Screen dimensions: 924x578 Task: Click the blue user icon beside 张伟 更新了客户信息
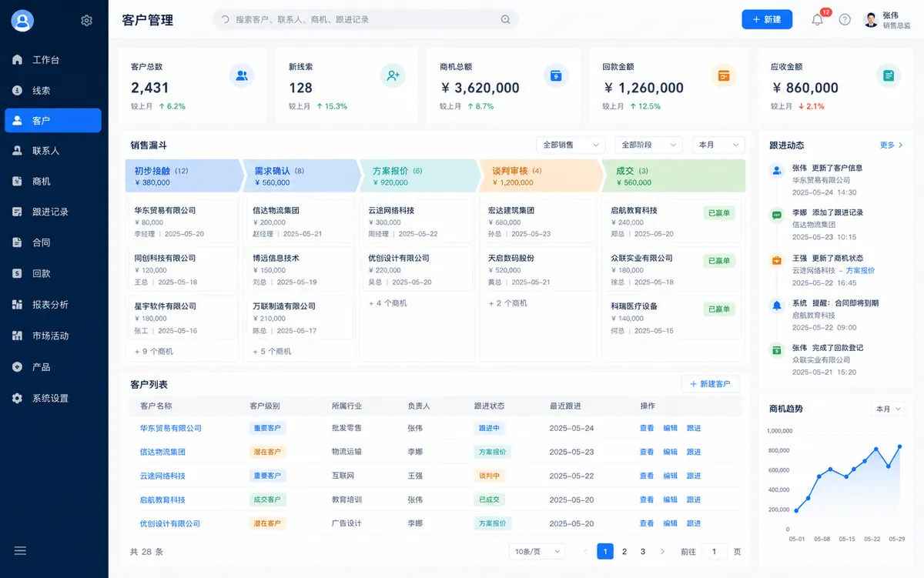[777, 171]
